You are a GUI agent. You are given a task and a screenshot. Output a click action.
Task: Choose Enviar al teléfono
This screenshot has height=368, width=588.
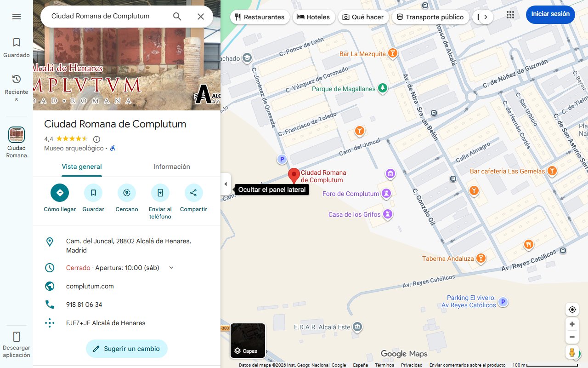(x=160, y=193)
